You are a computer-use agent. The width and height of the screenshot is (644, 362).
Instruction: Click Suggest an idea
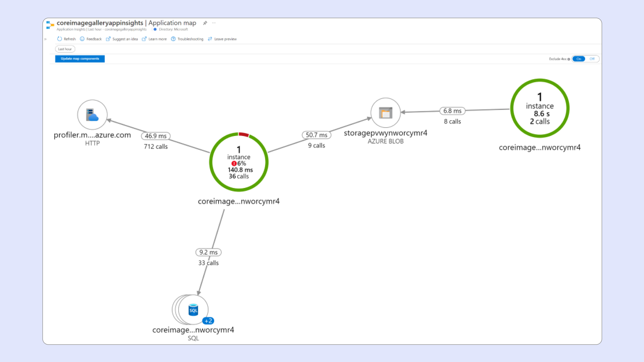coord(122,39)
